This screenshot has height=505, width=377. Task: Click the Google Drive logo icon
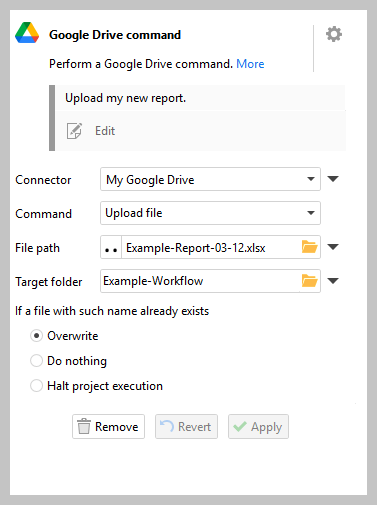(27, 33)
